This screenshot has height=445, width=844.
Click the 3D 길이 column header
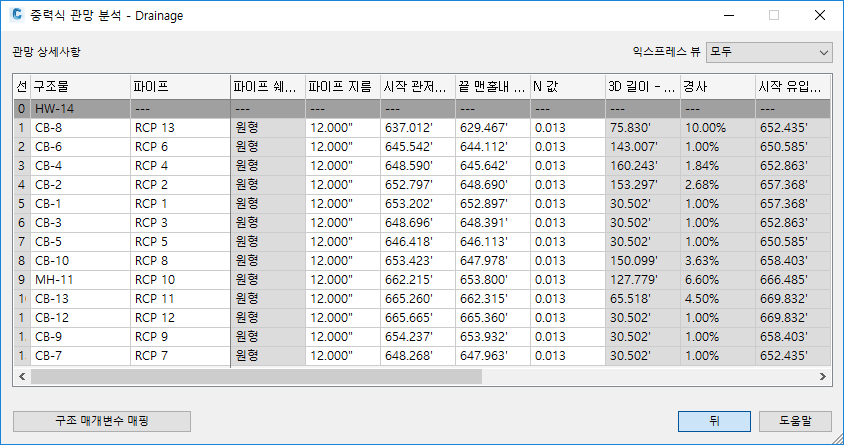click(x=643, y=87)
